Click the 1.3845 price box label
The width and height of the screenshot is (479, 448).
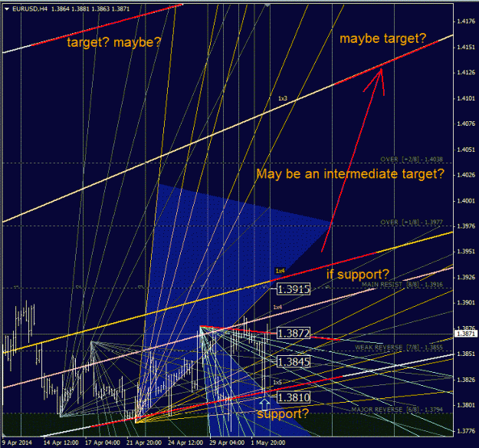294,362
